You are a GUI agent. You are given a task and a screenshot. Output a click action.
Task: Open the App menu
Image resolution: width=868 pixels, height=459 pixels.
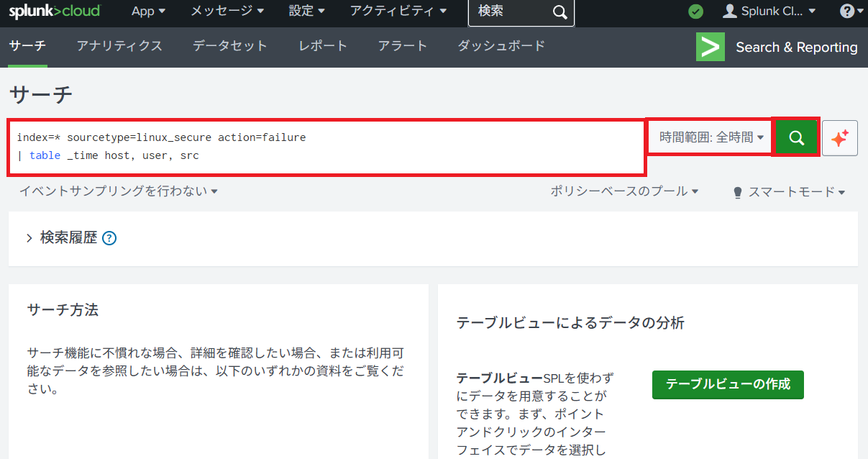[x=148, y=12]
